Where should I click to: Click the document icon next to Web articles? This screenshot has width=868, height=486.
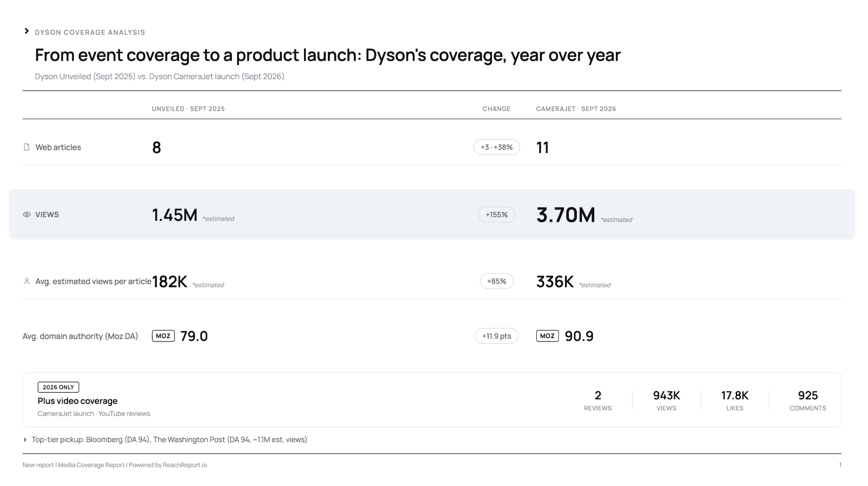click(27, 147)
